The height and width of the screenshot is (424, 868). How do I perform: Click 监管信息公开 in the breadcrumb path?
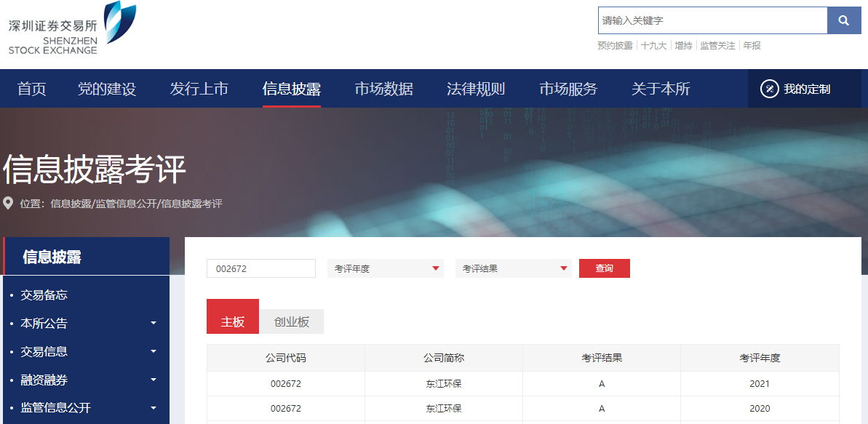click(x=126, y=204)
